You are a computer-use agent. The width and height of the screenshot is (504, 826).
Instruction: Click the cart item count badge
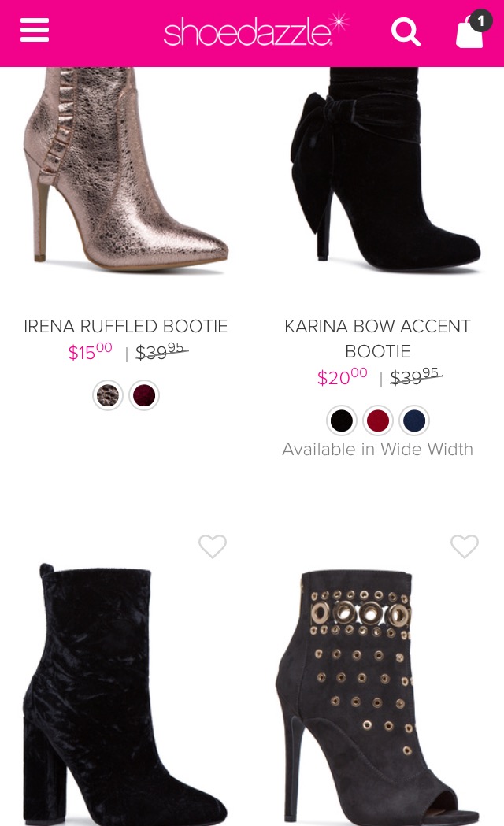point(481,21)
